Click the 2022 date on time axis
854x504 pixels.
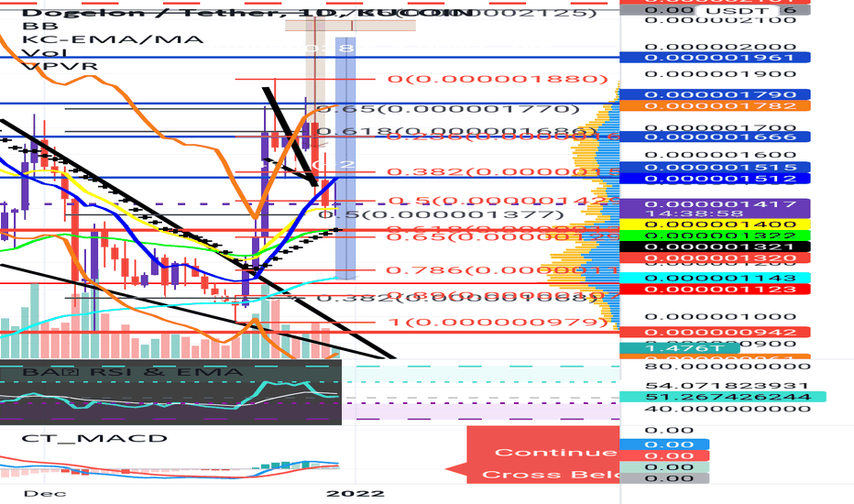tap(356, 494)
